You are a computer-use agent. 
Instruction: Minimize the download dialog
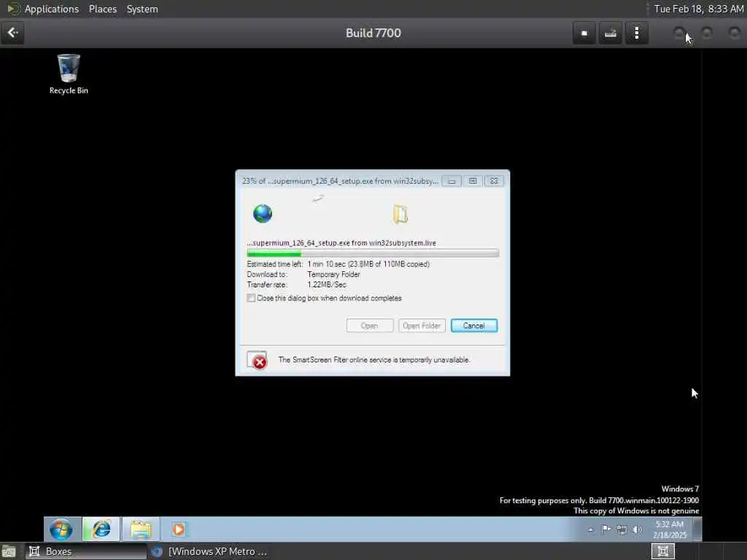tap(452, 181)
